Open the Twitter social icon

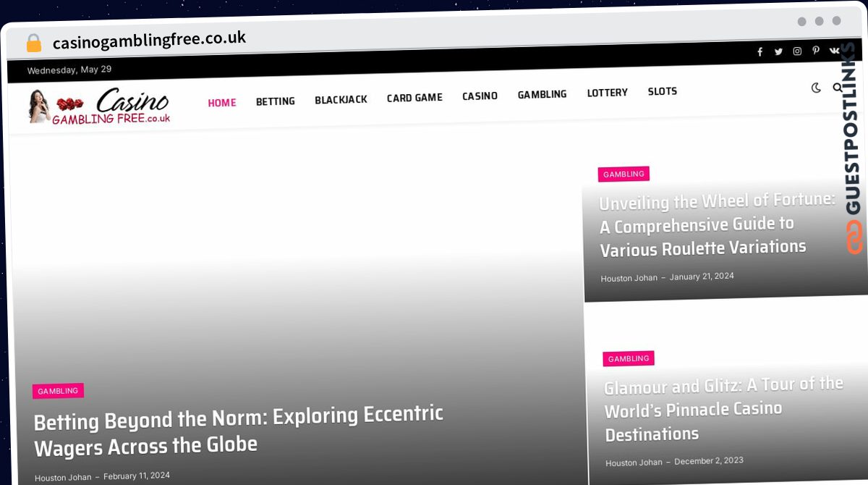(778, 51)
